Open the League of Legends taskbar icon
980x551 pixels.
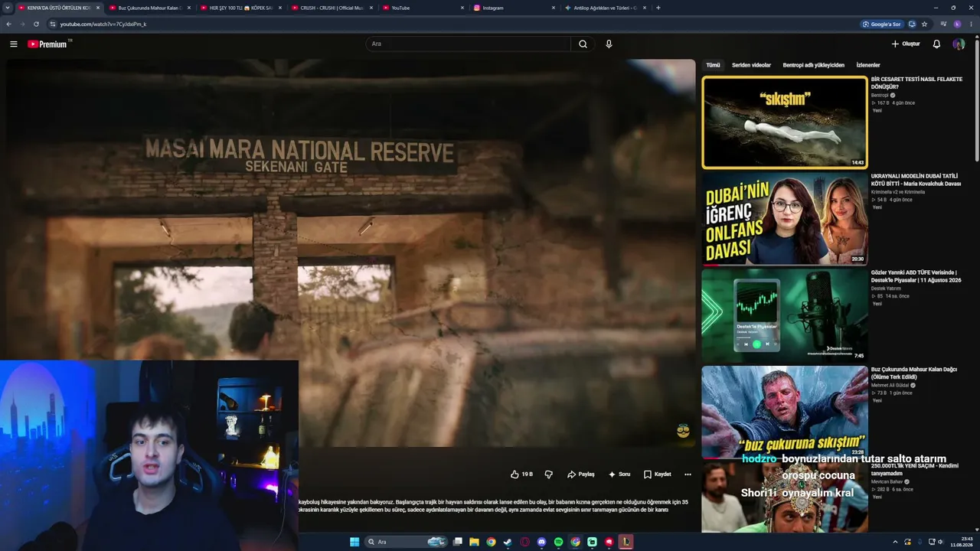pos(626,542)
